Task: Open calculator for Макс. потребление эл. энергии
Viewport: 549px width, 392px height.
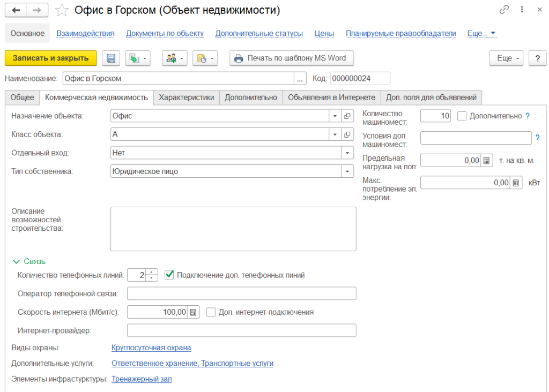Action: click(516, 183)
